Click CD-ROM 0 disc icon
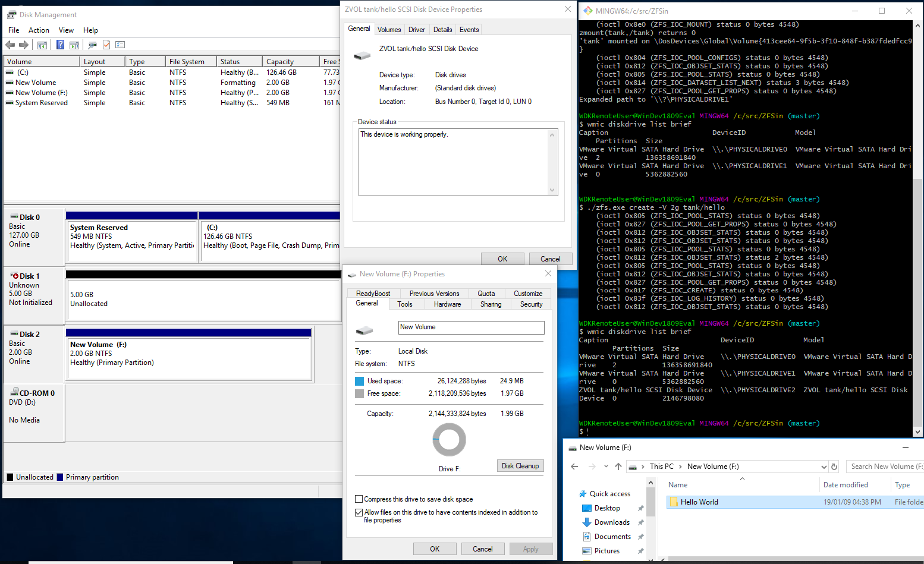The image size is (924, 564). pyautogui.click(x=14, y=392)
